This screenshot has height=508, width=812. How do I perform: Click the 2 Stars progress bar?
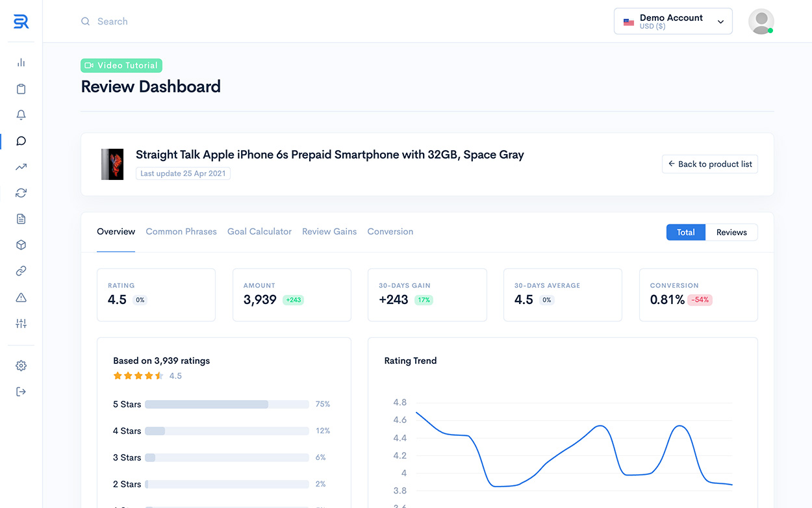227,484
